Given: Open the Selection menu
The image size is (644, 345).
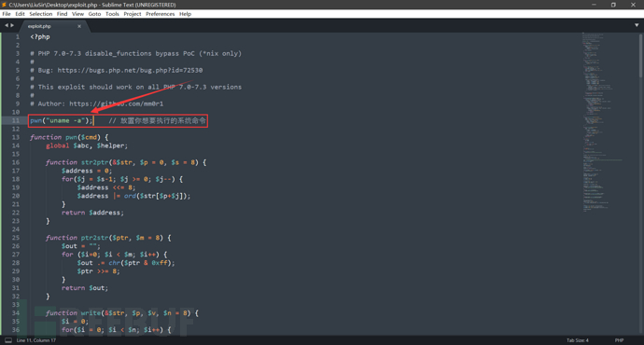Looking at the screenshot, I should click(41, 14).
